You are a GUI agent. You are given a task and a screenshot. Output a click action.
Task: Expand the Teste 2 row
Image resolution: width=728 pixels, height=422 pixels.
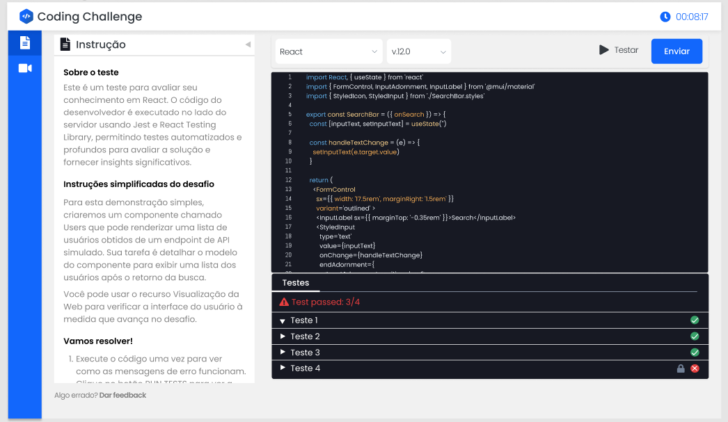coord(283,337)
